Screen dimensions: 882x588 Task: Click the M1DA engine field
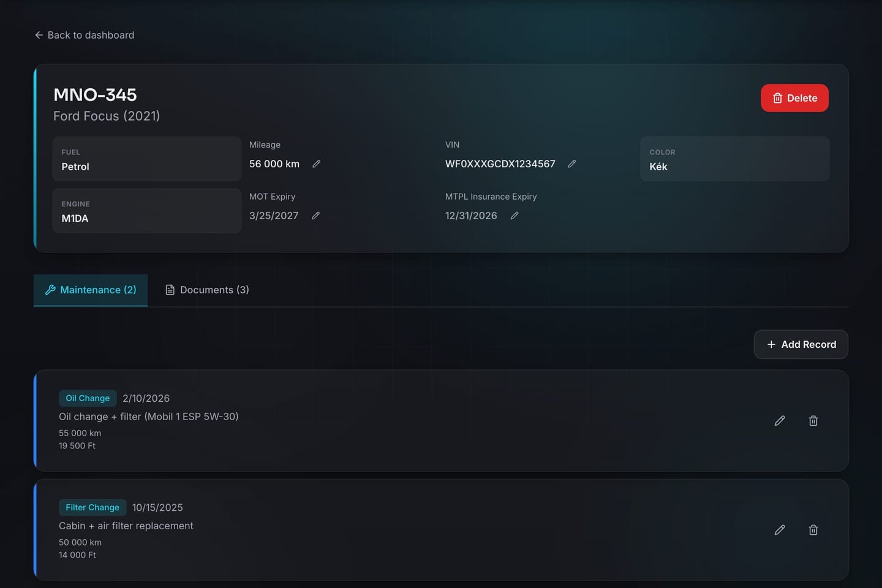pyautogui.click(x=147, y=211)
